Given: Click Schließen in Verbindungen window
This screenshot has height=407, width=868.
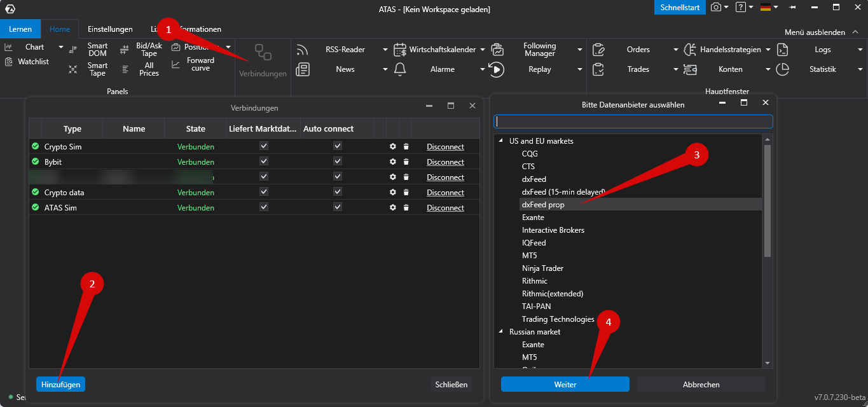Looking at the screenshot, I should click(451, 384).
